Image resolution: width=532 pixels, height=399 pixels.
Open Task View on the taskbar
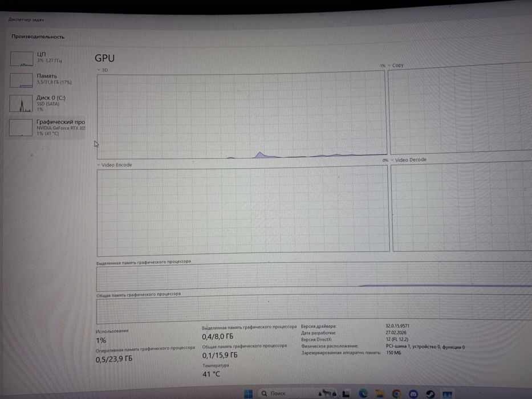tap(346, 393)
